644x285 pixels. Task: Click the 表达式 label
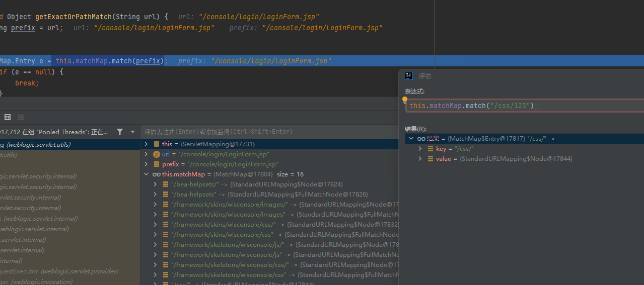(x=414, y=91)
